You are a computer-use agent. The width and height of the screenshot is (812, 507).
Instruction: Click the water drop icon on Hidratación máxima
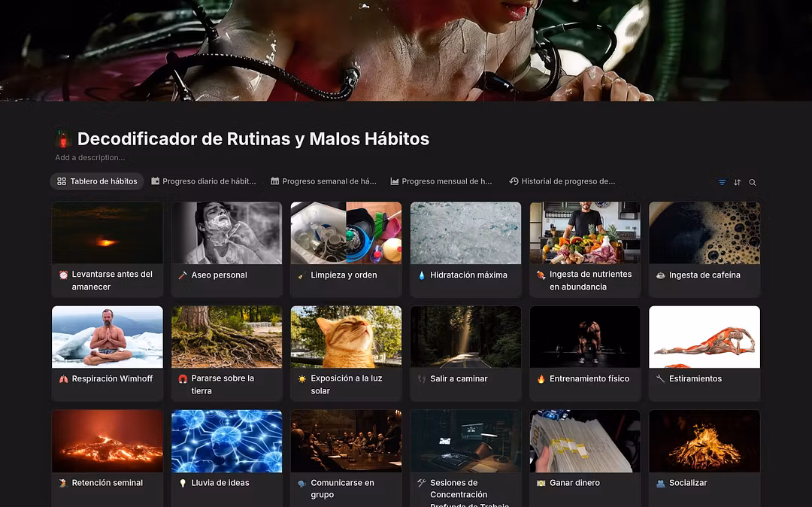(422, 275)
